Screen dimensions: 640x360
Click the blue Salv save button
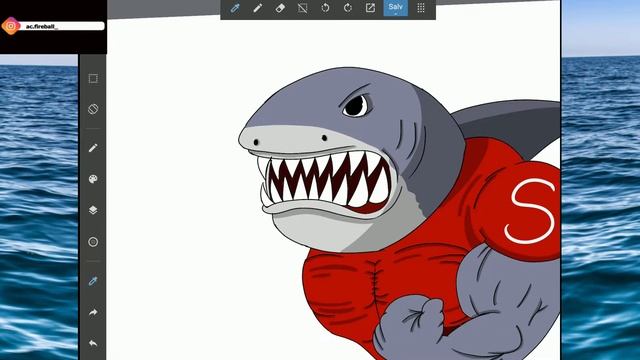coord(396,8)
